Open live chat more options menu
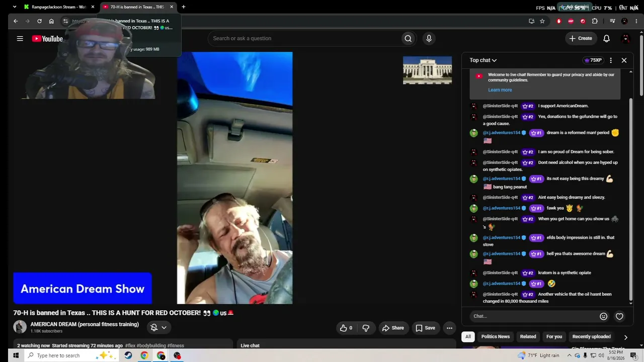 click(611, 60)
